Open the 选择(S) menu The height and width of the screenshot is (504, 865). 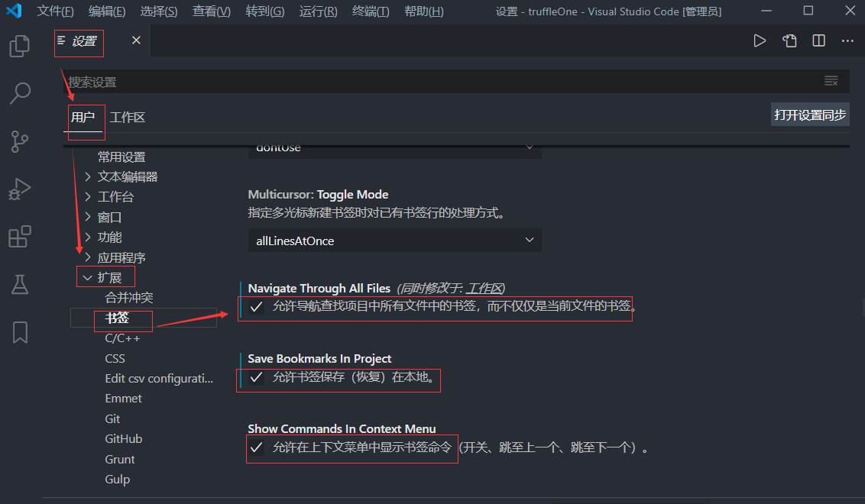pyautogui.click(x=159, y=11)
